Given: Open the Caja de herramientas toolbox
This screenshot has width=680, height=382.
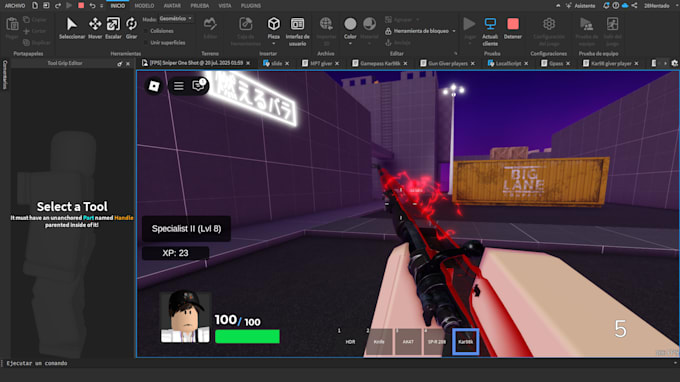Looking at the screenshot, I should 245,31.
